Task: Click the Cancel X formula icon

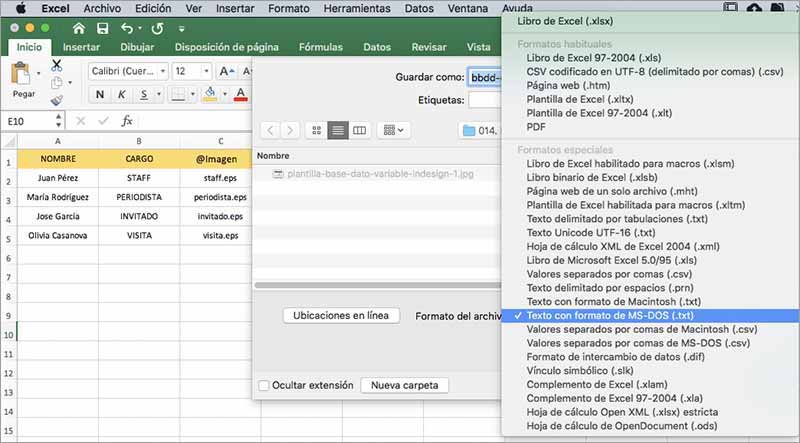Action: pos(81,121)
